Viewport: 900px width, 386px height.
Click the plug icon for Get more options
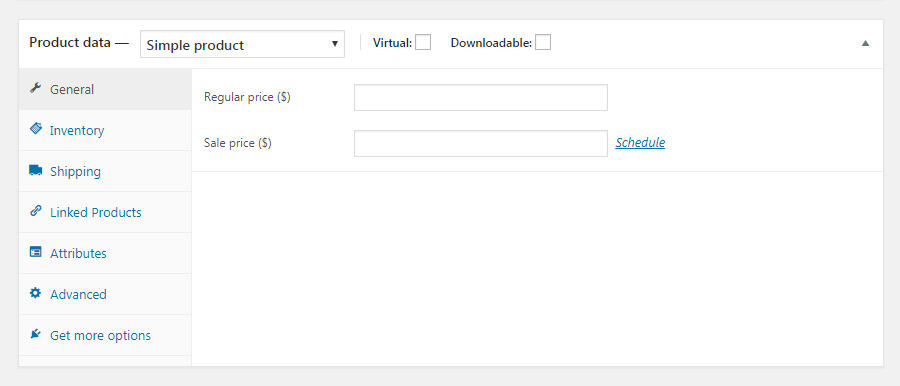click(36, 334)
